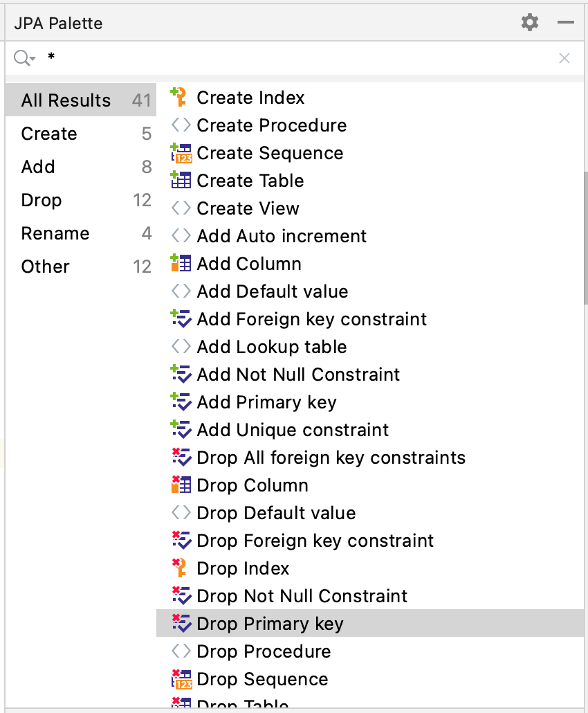
Task: Select "Create Index" text
Action: pyautogui.click(x=250, y=98)
